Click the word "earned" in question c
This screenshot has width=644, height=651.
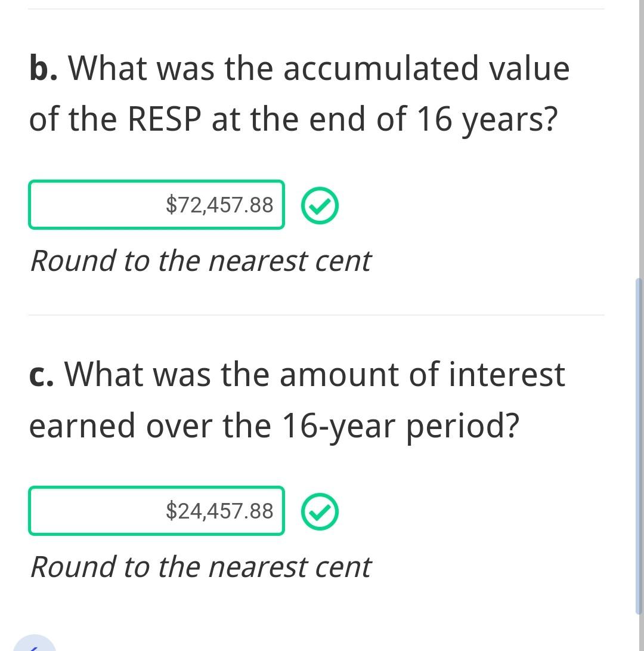tap(82, 426)
